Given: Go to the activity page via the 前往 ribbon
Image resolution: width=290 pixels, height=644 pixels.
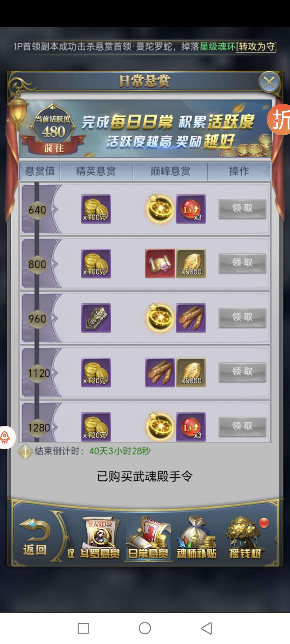Looking at the screenshot, I should point(54,148).
